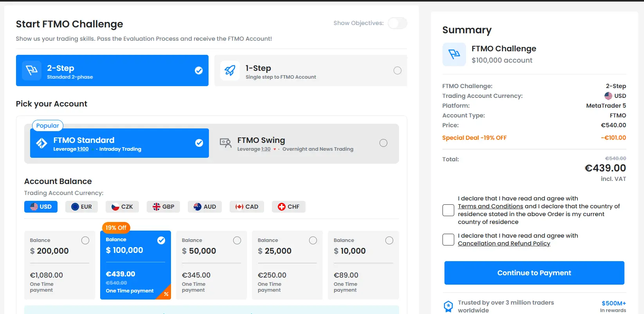This screenshot has height=314, width=644.
Task: Select the $25,000 balance card
Action: click(287, 265)
